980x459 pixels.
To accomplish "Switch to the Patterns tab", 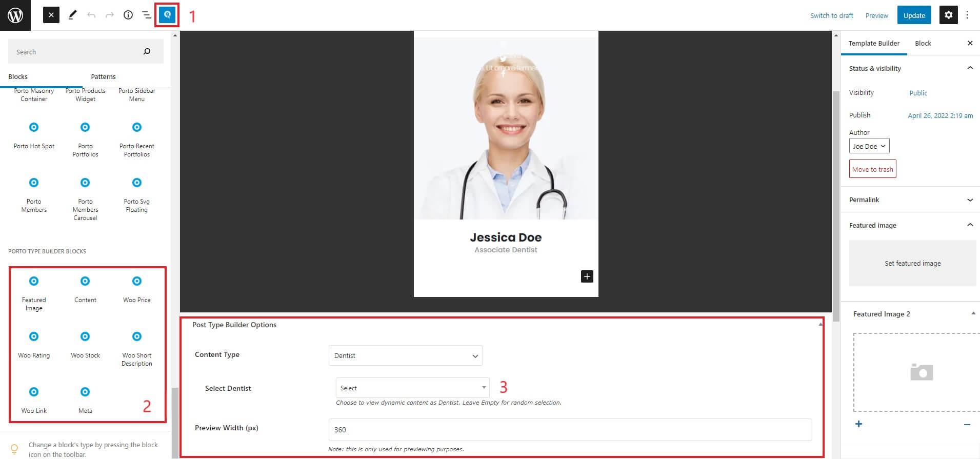I will pyautogui.click(x=103, y=76).
